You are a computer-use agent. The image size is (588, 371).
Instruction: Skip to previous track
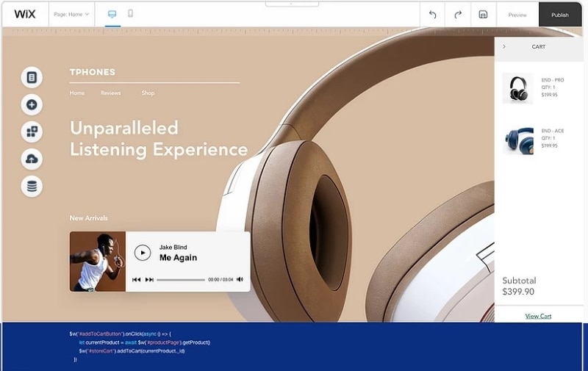click(x=137, y=280)
